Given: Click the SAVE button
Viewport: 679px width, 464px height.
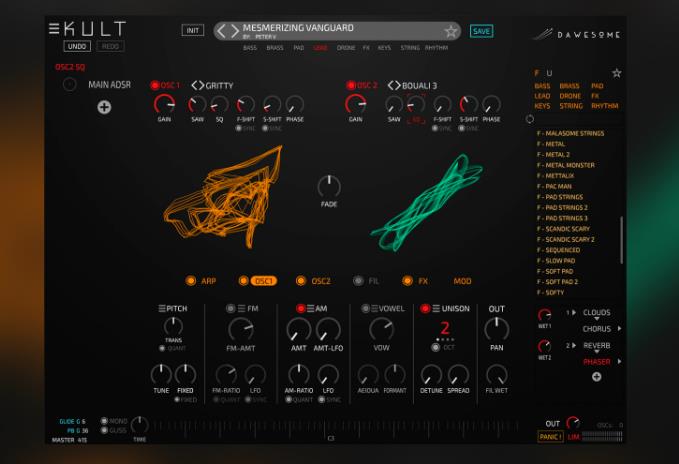Looking at the screenshot, I should [481, 31].
